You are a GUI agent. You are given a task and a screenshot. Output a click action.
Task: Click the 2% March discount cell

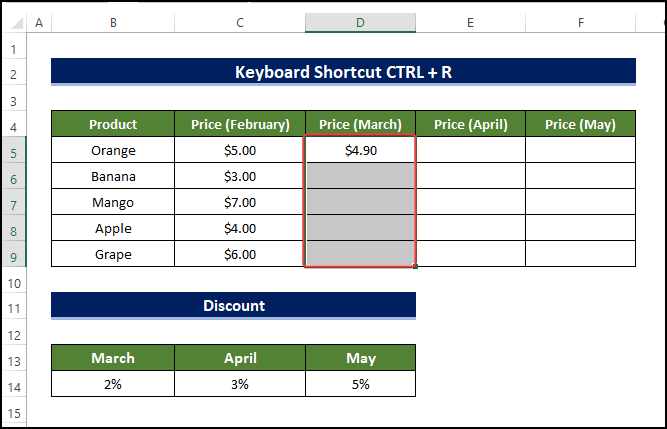(113, 384)
